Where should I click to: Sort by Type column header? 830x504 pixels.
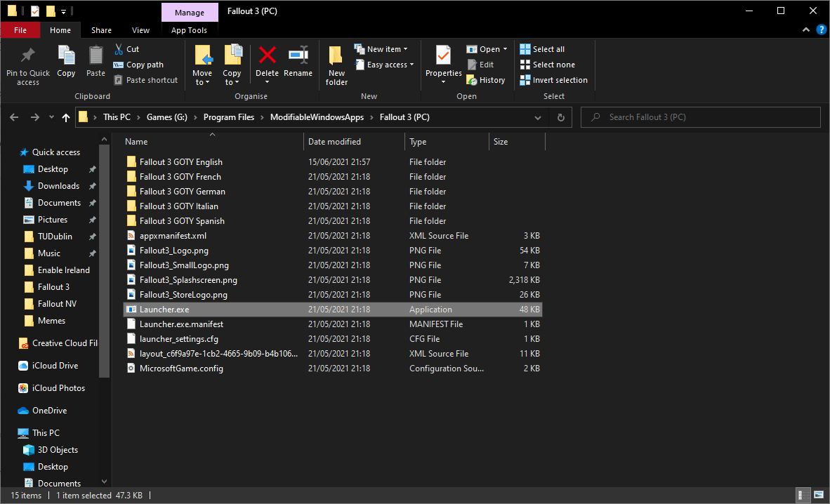[x=447, y=142]
